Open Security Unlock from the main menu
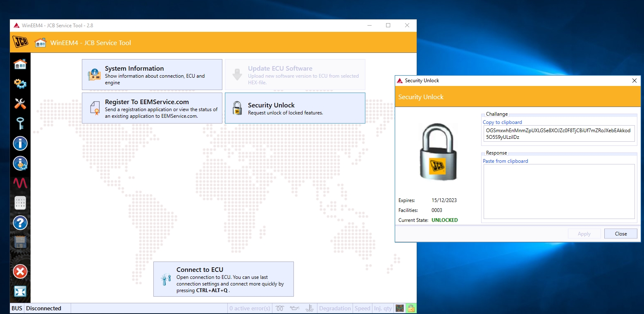Image resolution: width=644 pixels, height=314 pixels. coord(295,108)
